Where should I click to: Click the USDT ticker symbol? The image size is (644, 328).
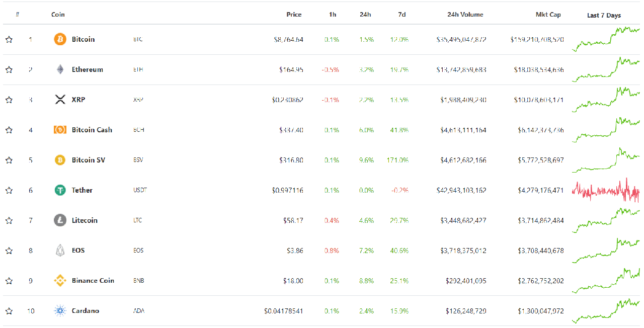(140, 190)
